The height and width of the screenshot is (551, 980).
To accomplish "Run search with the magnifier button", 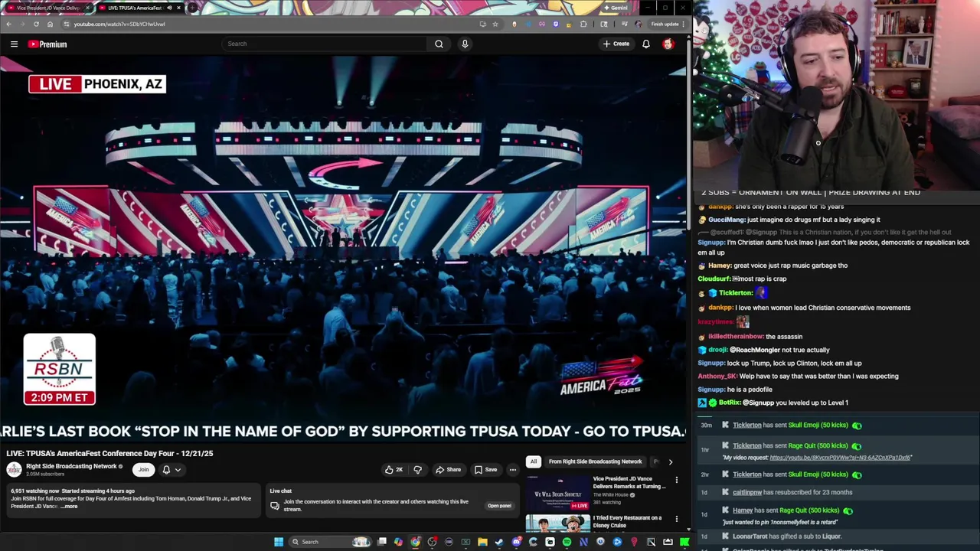I will pos(439,44).
